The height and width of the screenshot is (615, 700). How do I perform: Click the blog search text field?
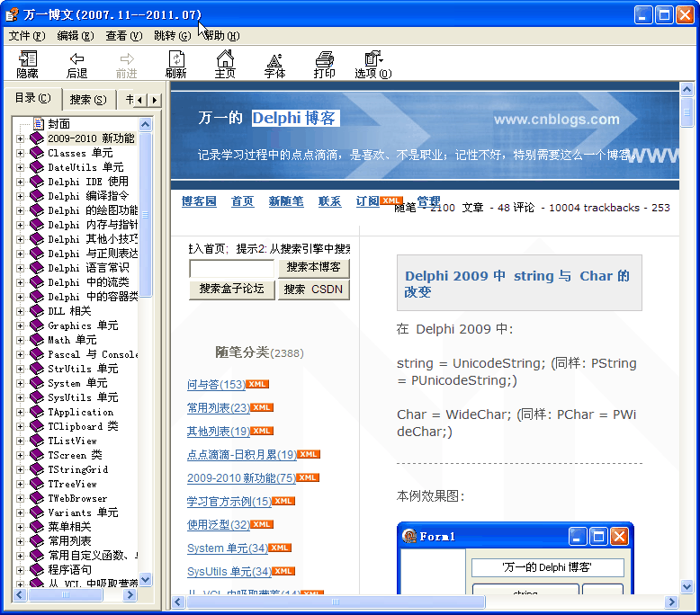(x=231, y=268)
